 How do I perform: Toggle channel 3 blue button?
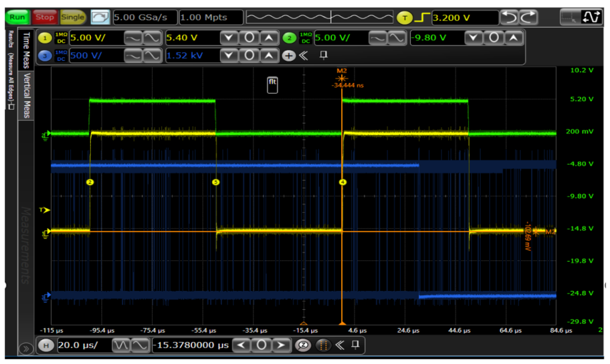(x=45, y=55)
